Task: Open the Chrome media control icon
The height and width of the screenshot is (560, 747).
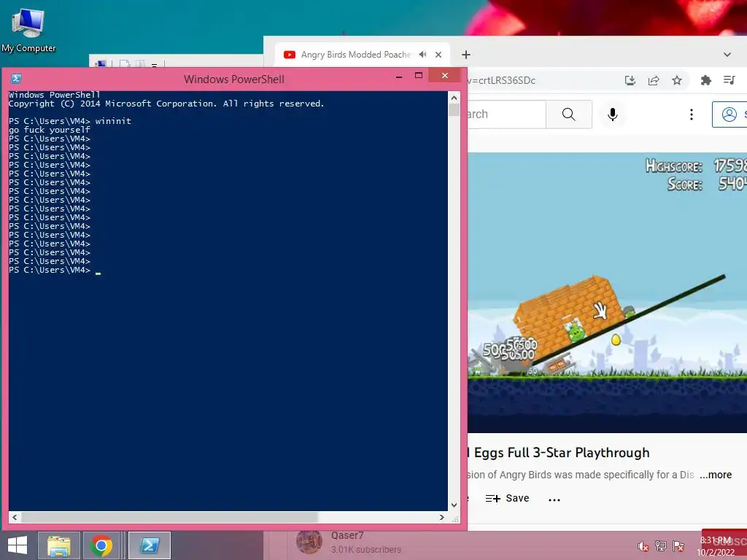Action: 729,80
